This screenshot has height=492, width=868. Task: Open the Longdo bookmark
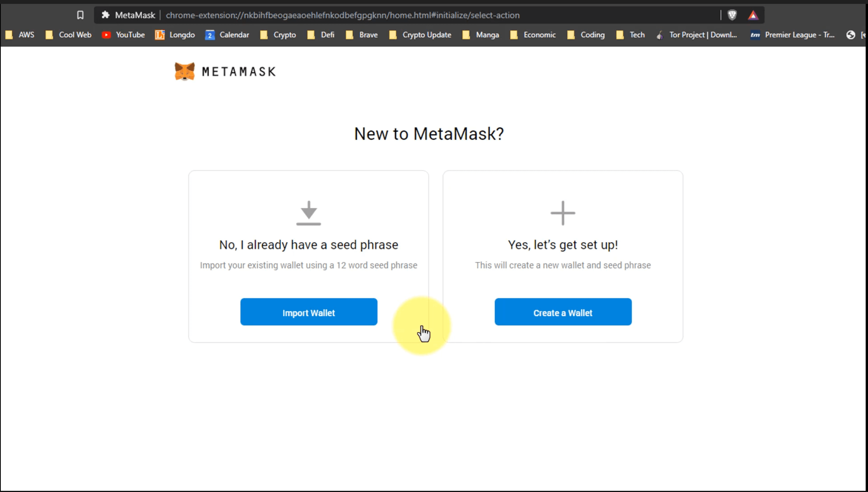coord(175,35)
